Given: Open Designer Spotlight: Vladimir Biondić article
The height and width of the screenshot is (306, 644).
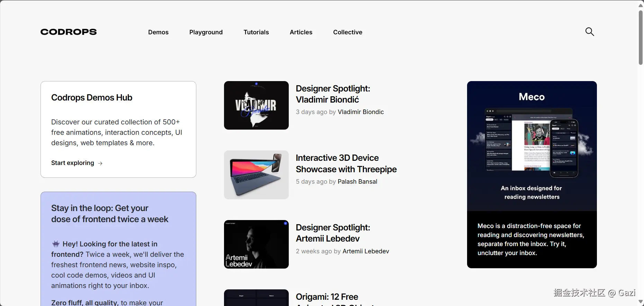Looking at the screenshot, I should (x=333, y=94).
